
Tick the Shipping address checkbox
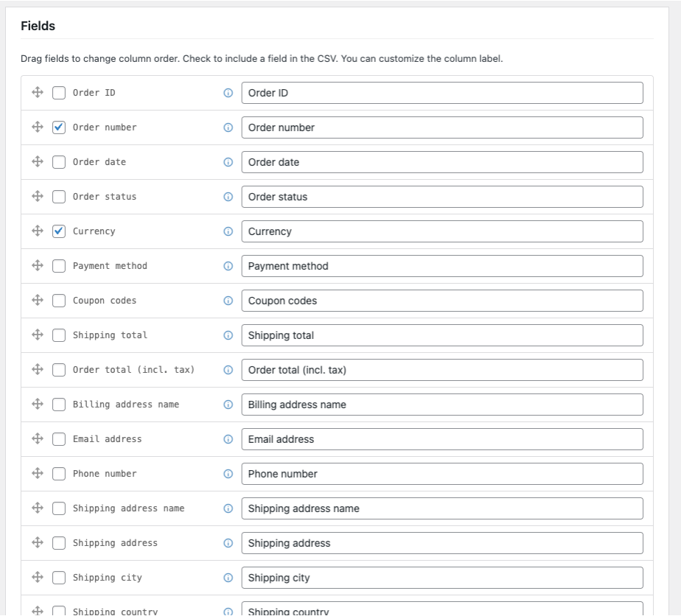tap(59, 543)
